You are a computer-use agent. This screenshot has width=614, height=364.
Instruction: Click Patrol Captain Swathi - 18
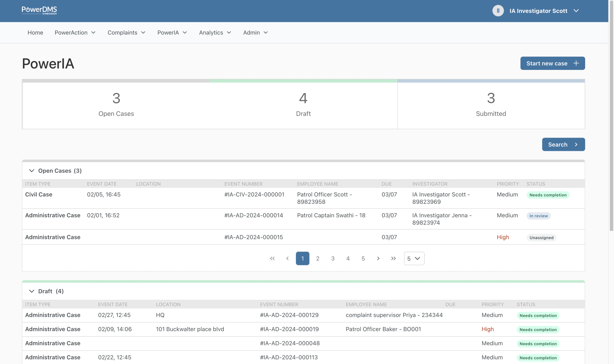pyautogui.click(x=331, y=215)
